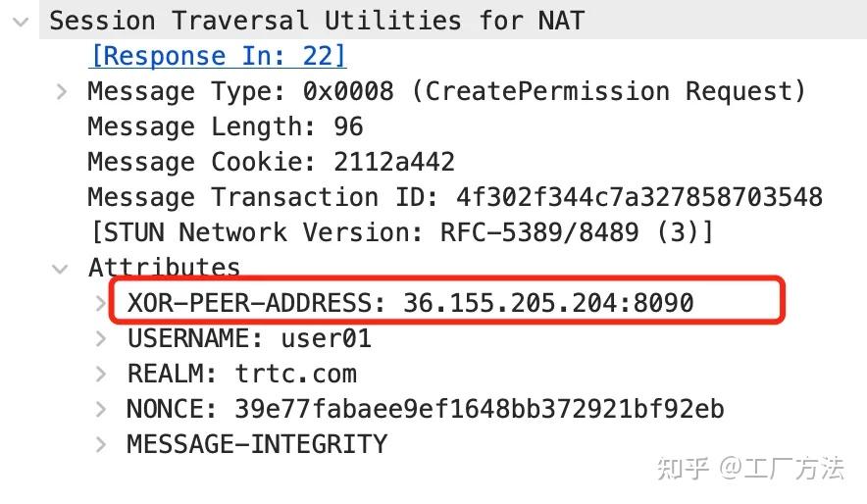
Task: Select the REALM: trtc.com row
Action: [241, 375]
